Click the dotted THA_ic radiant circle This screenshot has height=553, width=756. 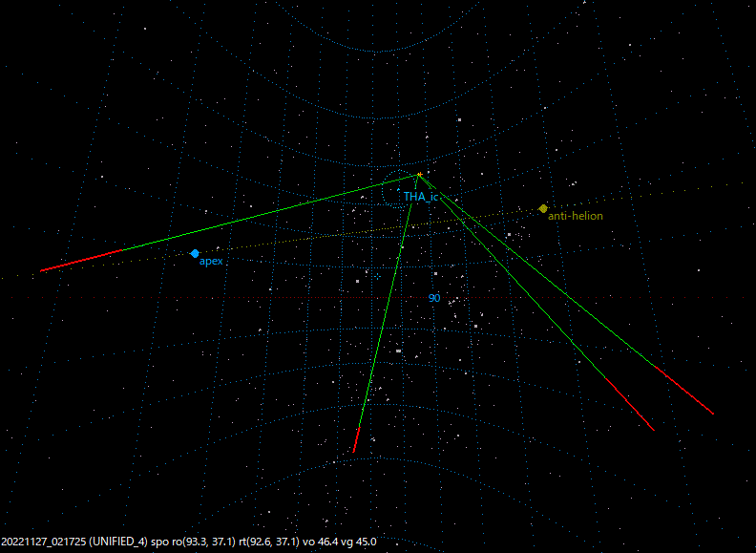coord(398,189)
